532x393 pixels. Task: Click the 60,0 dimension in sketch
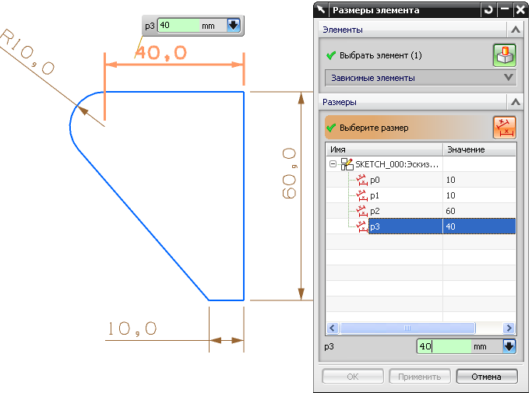point(289,174)
